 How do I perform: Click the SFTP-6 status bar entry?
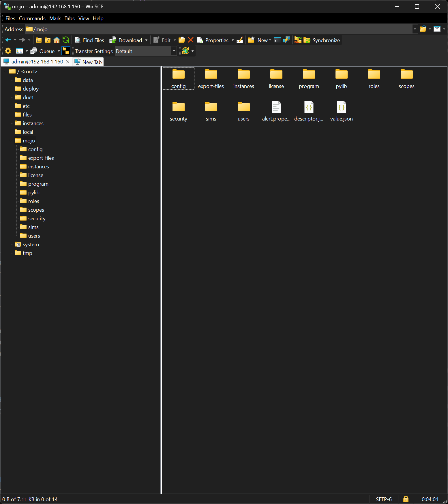(384, 499)
